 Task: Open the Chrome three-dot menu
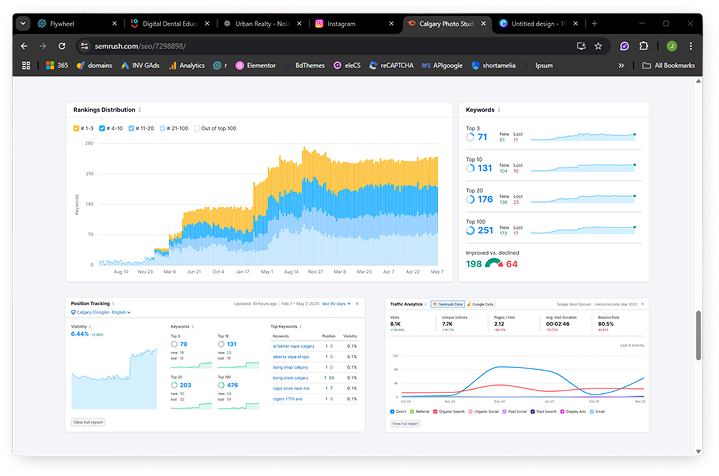click(691, 46)
